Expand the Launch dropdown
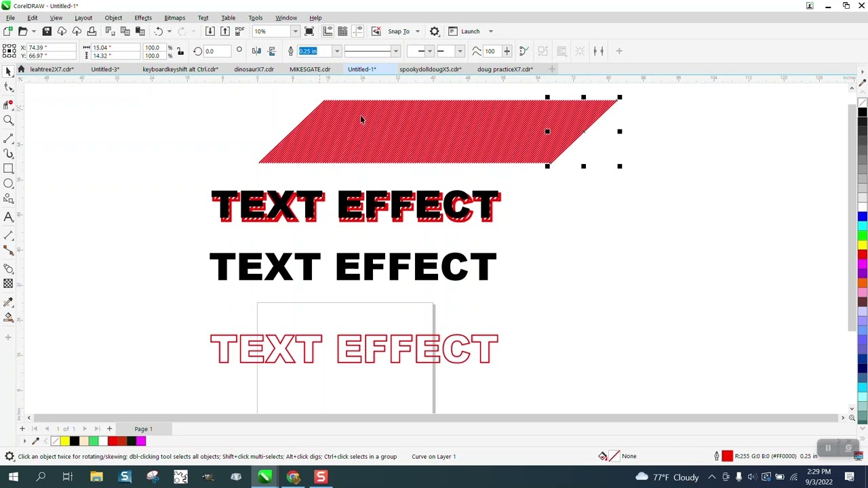Image resolution: width=868 pixels, height=488 pixels. 491,31
